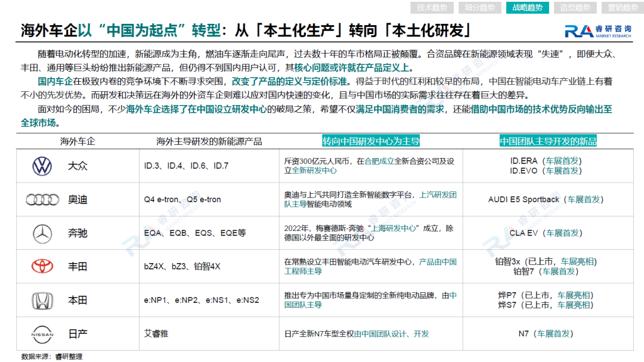644x362 pixels.
Task: Open the 细分趋势 tab
Action: [479, 8]
